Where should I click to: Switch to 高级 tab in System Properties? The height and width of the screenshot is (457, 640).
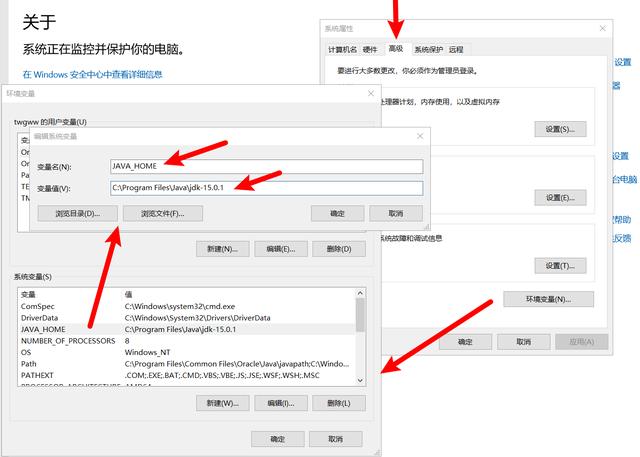tap(396, 49)
